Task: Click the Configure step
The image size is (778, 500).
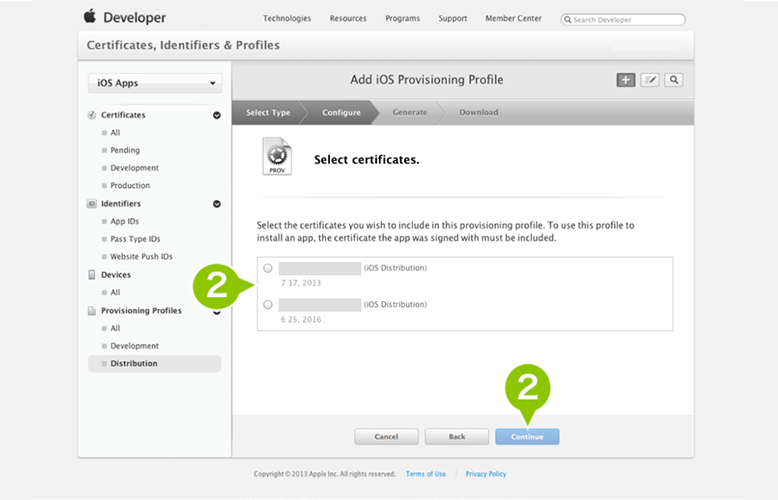Action: pyautogui.click(x=341, y=113)
